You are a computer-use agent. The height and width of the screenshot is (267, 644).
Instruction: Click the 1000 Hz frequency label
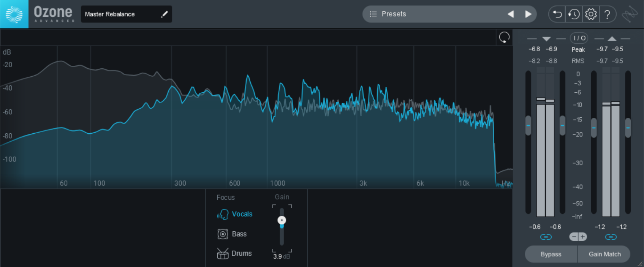(x=278, y=183)
